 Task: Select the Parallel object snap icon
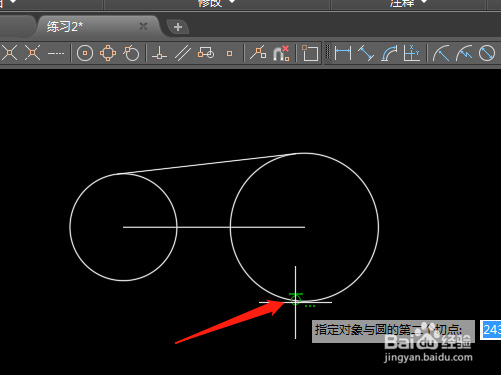pos(183,53)
